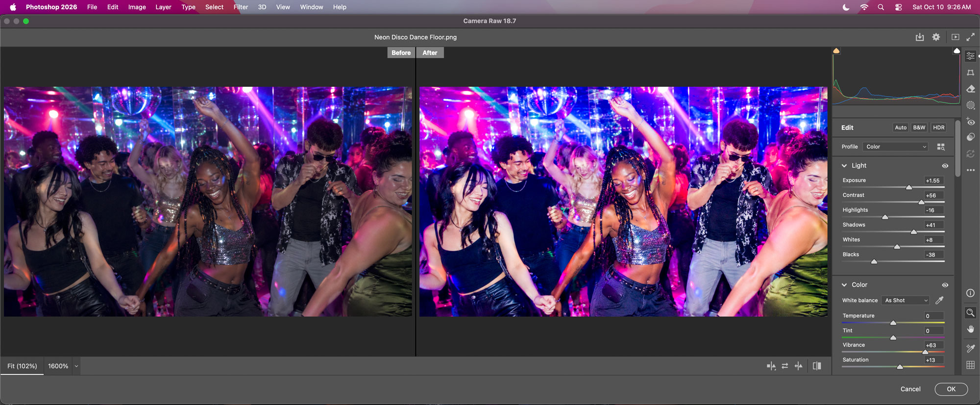
Task: Click the Vibrance slider handle
Action: 925,352
